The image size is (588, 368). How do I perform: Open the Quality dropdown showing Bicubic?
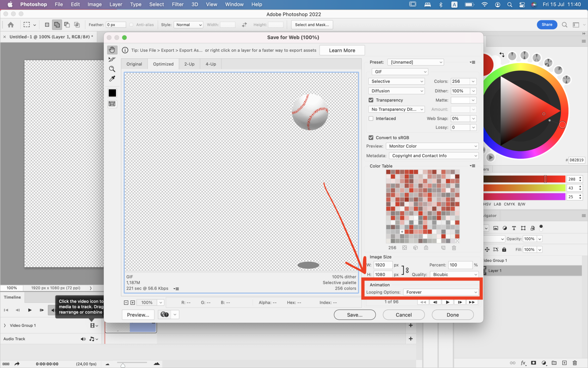[x=454, y=274]
